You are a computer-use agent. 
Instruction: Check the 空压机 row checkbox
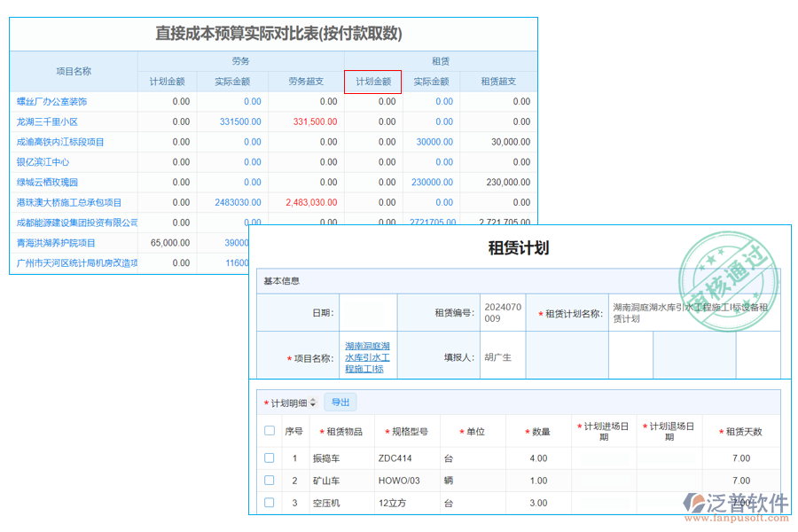(270, 503)
